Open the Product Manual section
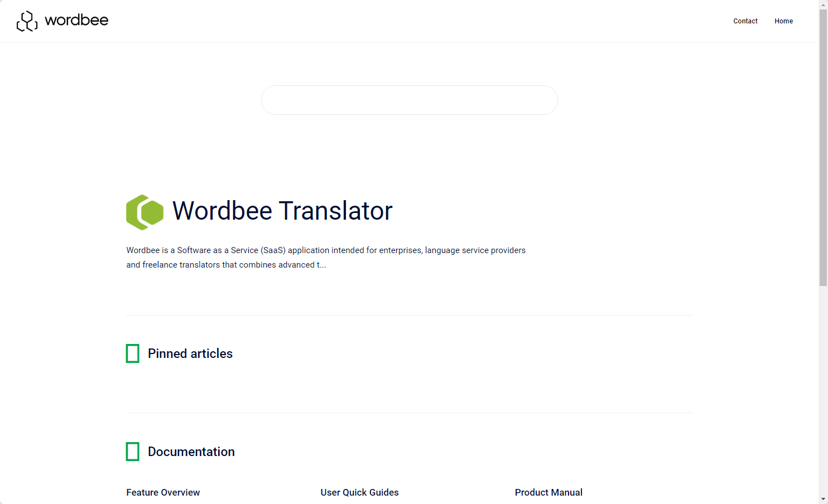This screenshot has width=828, height=504. pos(548,492)
